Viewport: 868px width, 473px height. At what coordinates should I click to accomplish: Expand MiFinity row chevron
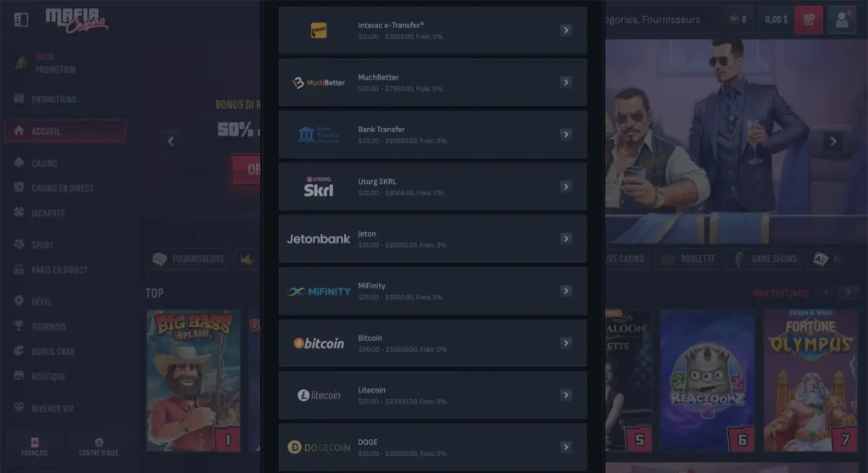pos(565,291)
